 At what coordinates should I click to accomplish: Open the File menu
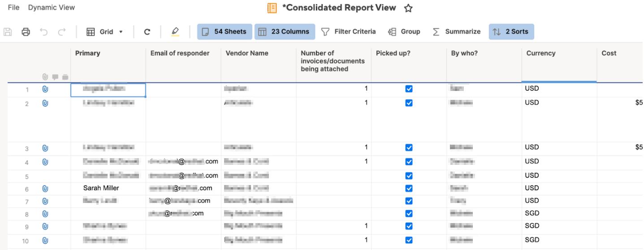[13, 8]
